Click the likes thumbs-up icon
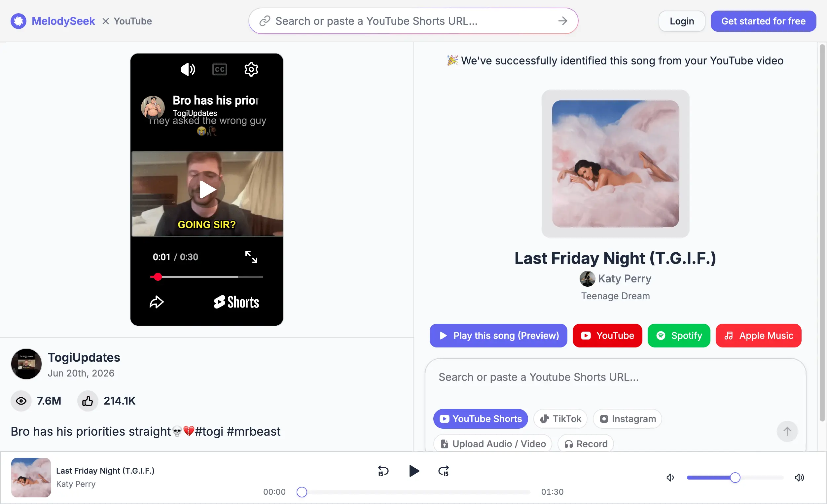 pyautogui.click(x=88, y=401)
